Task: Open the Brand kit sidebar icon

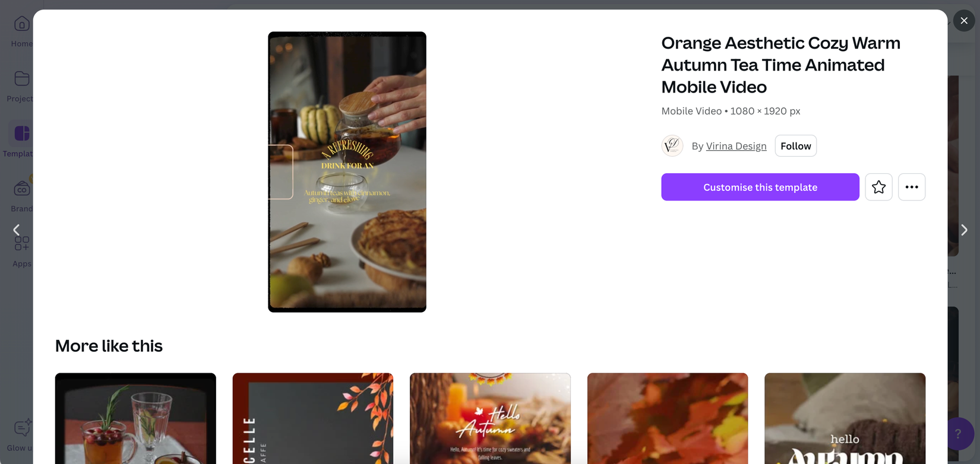Action: [21, 189]
